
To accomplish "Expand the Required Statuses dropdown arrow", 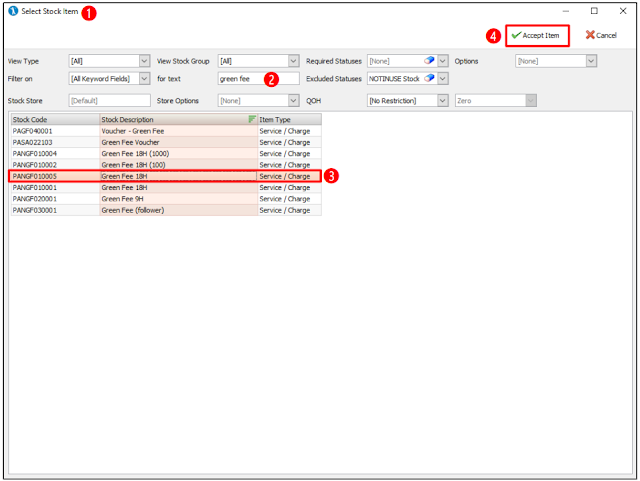I will tap(443, 61).
